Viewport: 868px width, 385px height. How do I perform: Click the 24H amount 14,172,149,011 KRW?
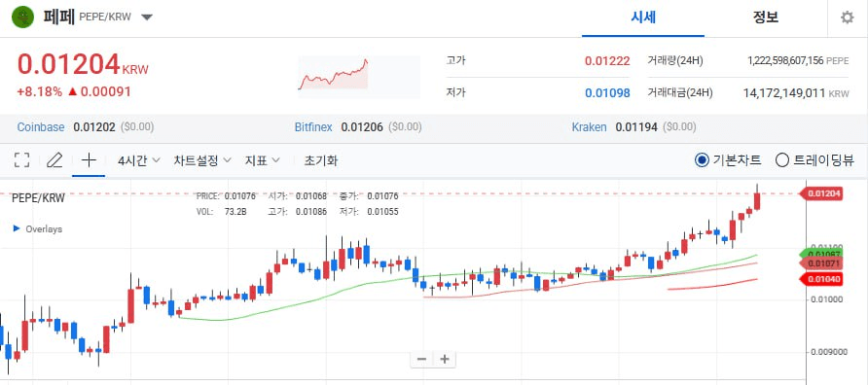tap(795, 93)
